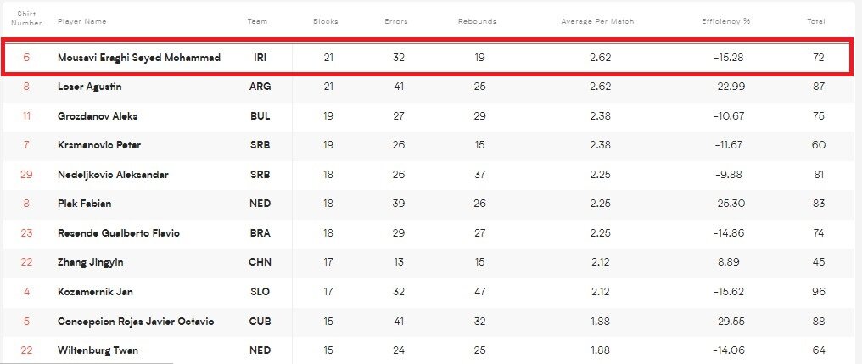The image size is (868, 364).
Task: Click on Nedeljkovic Aleksandar's name
Action: [113, 175]
